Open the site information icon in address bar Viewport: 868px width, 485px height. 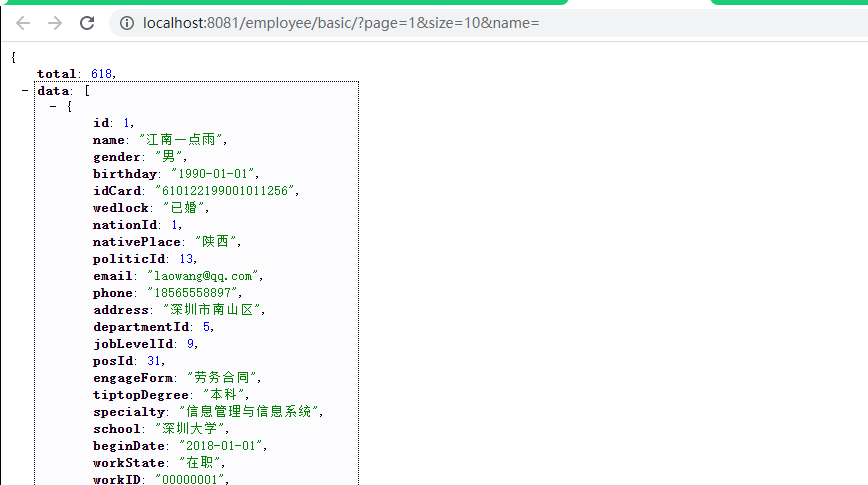pyautogui.click(x=127, y=23)
